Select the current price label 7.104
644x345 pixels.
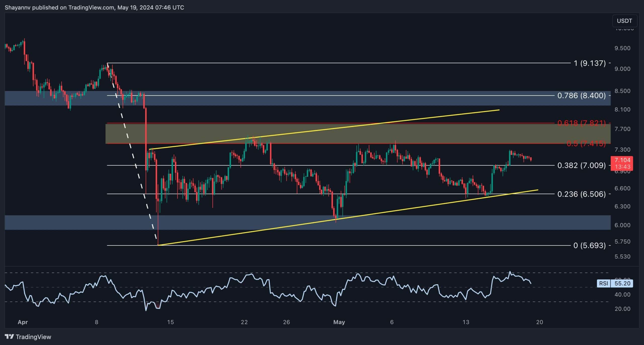[x=622, y=160]
